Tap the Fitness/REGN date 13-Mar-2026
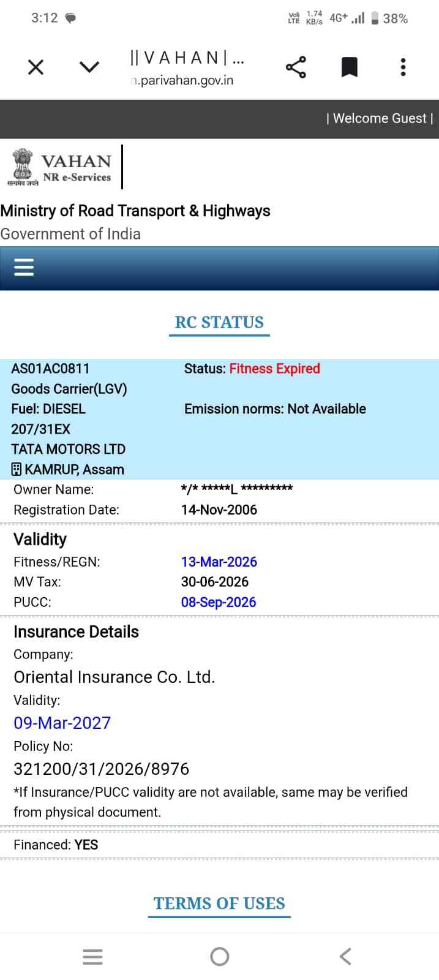Viewport: 439px width, 980px height. coord(219,562)
